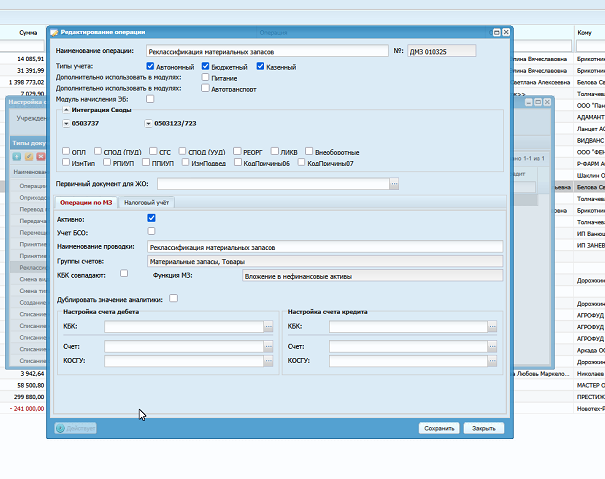Open credit Счет lookup ellipsis button
Viewport: 605px width, 479px height.
point(492,347)
